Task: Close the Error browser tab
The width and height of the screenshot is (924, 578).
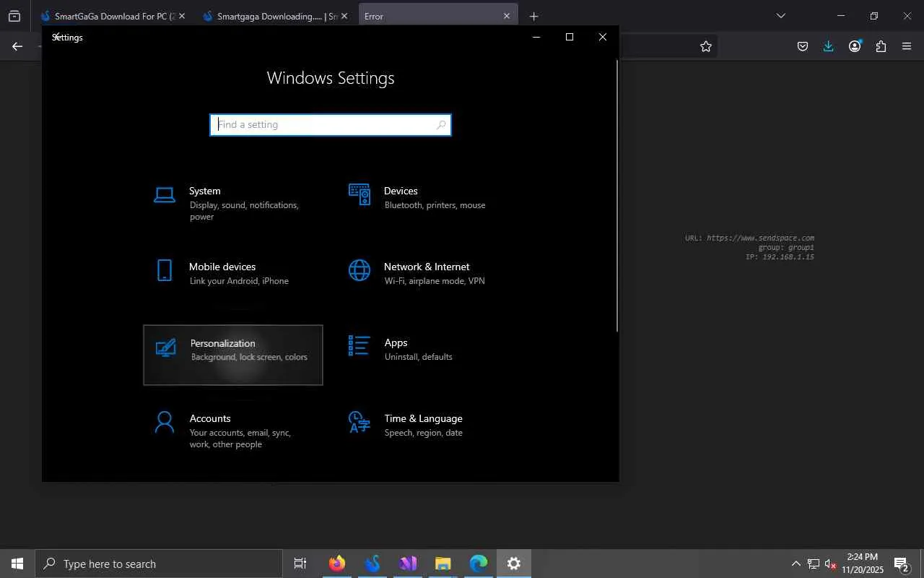Action: pyautogui.click(x=506, y=16)
